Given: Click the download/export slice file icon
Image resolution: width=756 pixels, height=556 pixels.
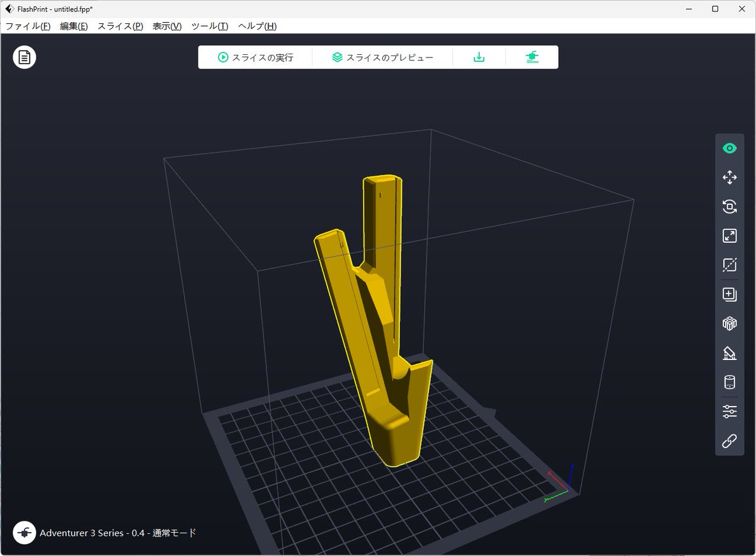Looking at the screenshot, I should pyautogui.click(x=479, y=57).
